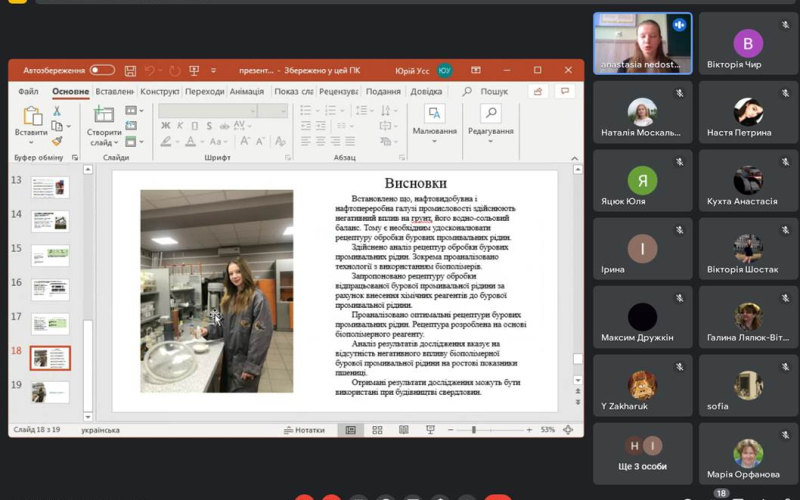Open the font size combo box
Viewport: 800px width, 500px height.
point(272,110)
